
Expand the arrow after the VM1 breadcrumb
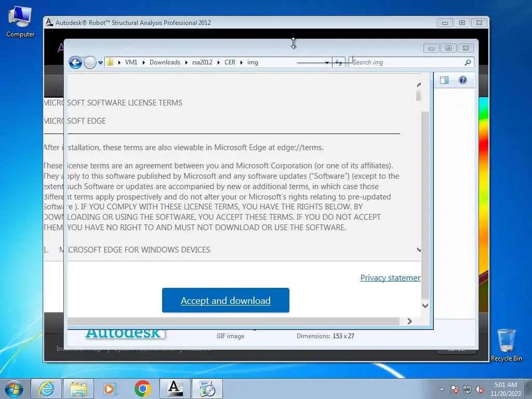(x=144, y=62)
